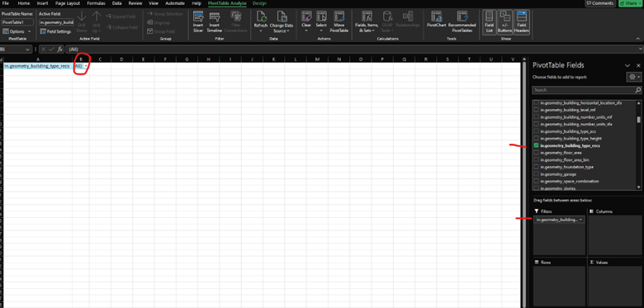Click the search magnifier in PivotTable Fields

pos(638,90)
